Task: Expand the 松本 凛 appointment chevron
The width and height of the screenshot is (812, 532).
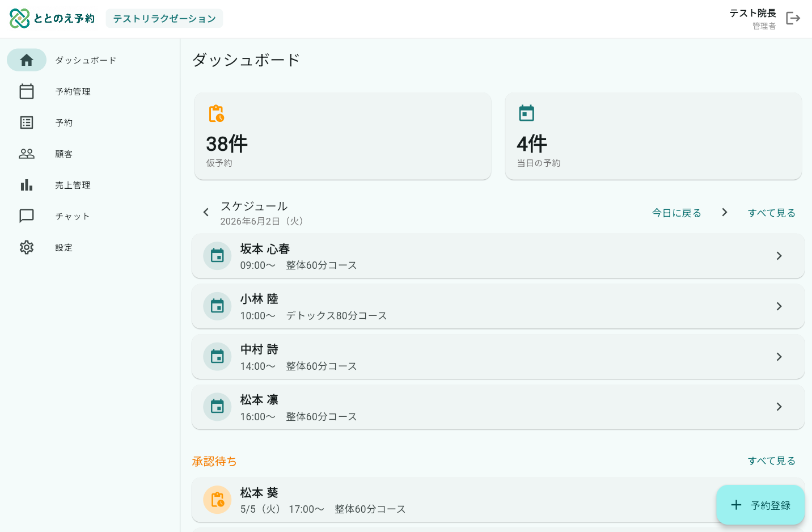Action: pyautogui.click(x=779, y=407)
